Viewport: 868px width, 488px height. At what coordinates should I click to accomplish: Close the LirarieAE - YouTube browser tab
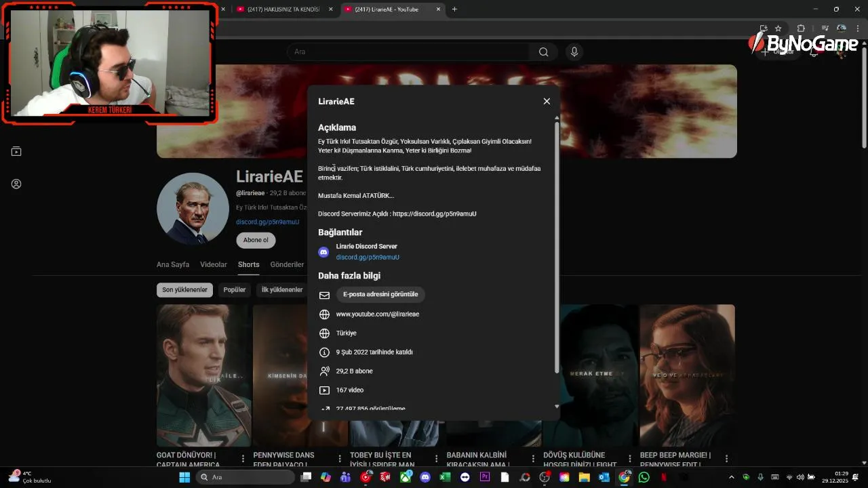click(438, 9)
